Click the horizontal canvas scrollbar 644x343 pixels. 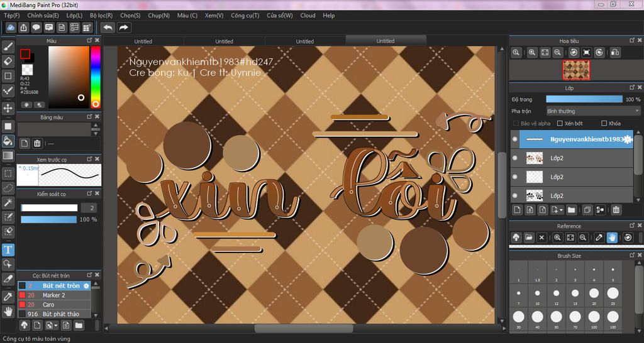(x=304, y=328)
